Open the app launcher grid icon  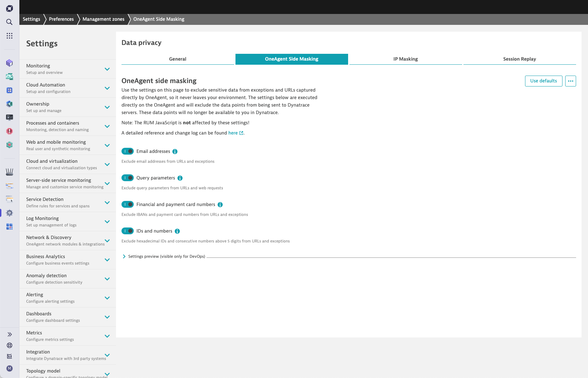pyautogui.click(x=9, y=35)
